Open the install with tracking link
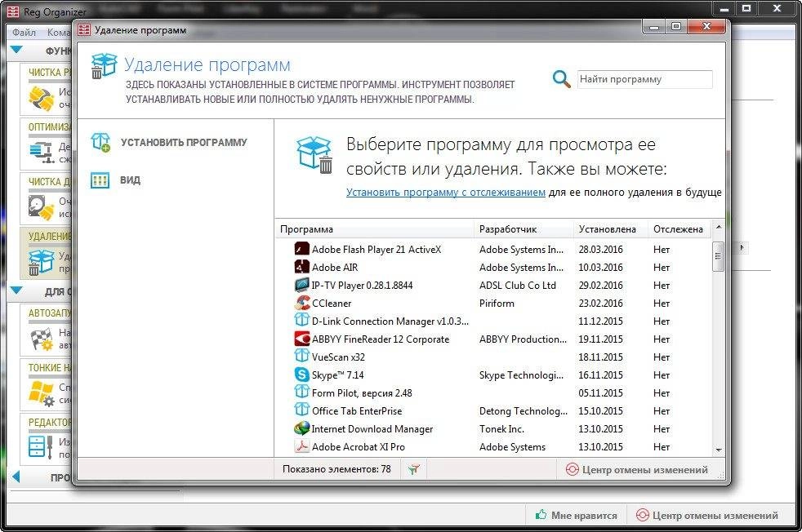This screenshot has width=802, height=532. click(x=445, y=192)
